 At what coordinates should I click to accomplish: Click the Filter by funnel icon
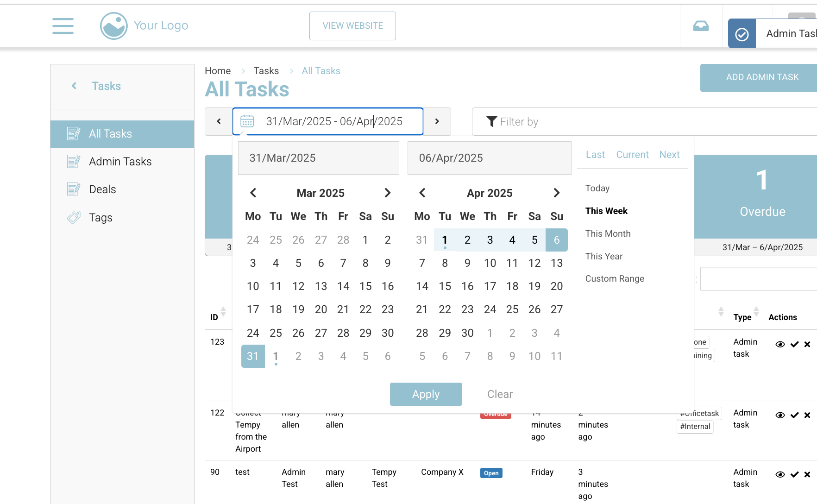point(491,121)
